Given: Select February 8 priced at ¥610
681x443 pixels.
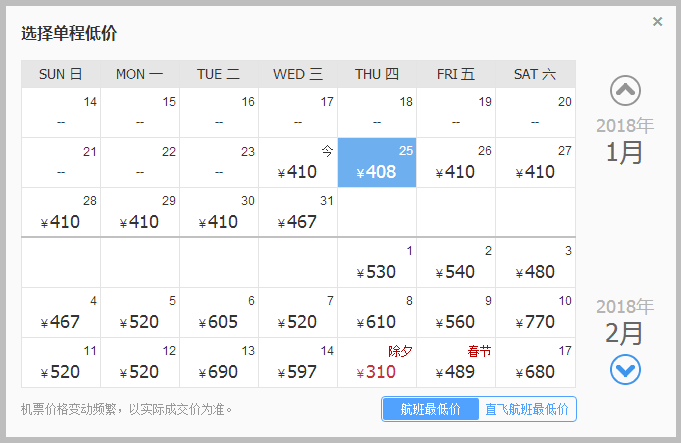Looking at the screenshot, I should [377, 312].
